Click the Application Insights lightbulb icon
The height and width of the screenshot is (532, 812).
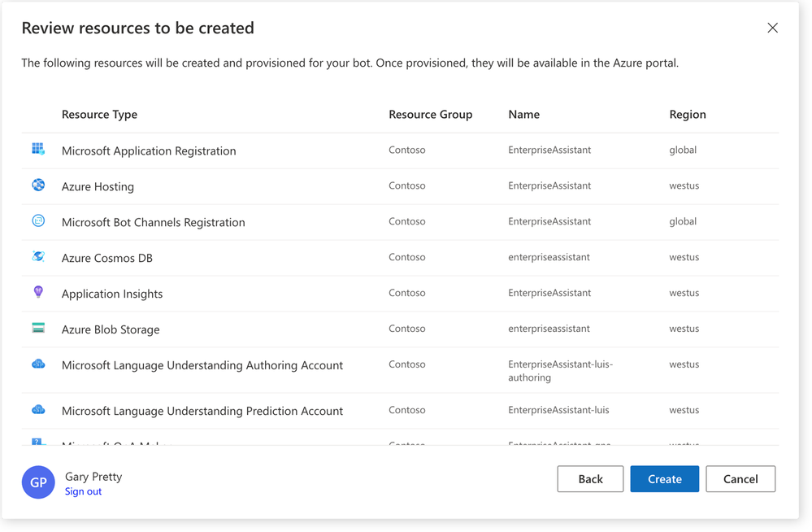(x=38, y=292)
